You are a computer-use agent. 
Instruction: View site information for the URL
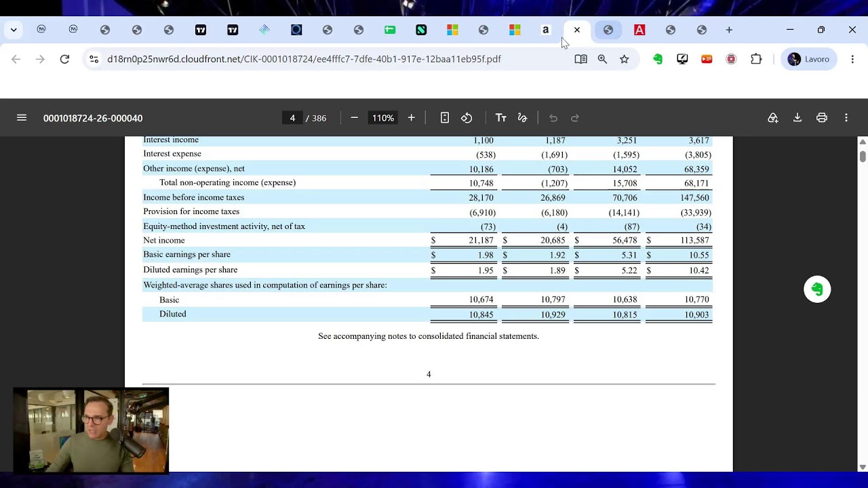(94, 59)
